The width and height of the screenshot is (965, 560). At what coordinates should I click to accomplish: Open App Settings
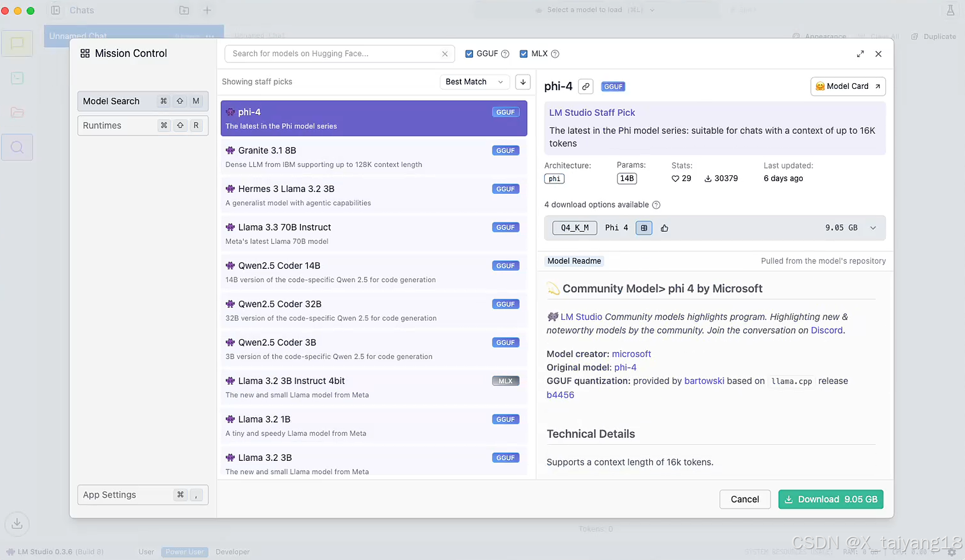pyautogui.click(x=143, y=495)
